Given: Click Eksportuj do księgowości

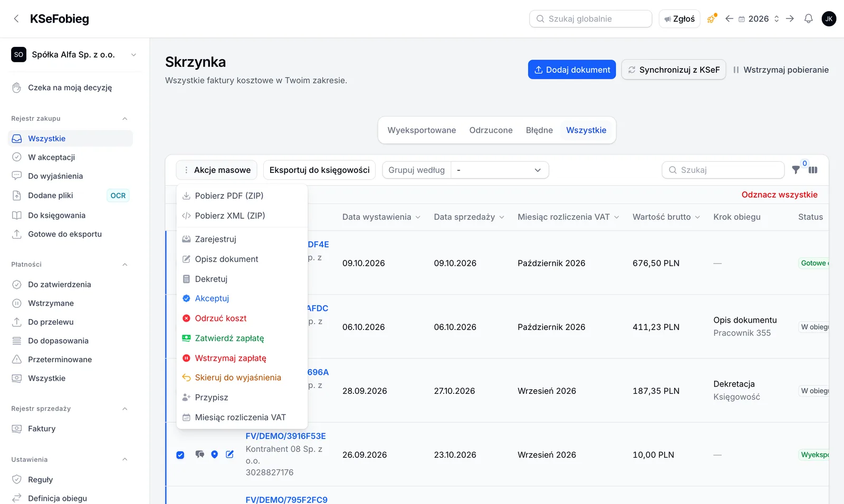Looking at the screenshot, I should pos(320,170).
